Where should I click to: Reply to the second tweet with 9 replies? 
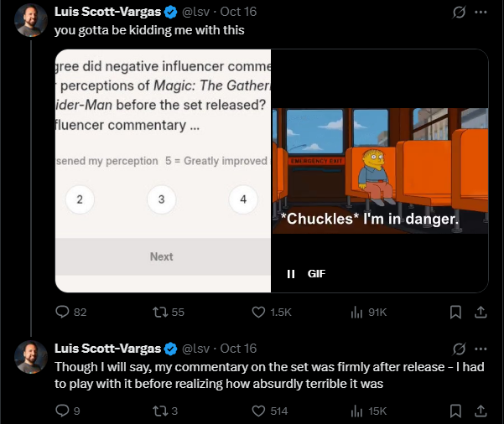(x=62, y=411)
